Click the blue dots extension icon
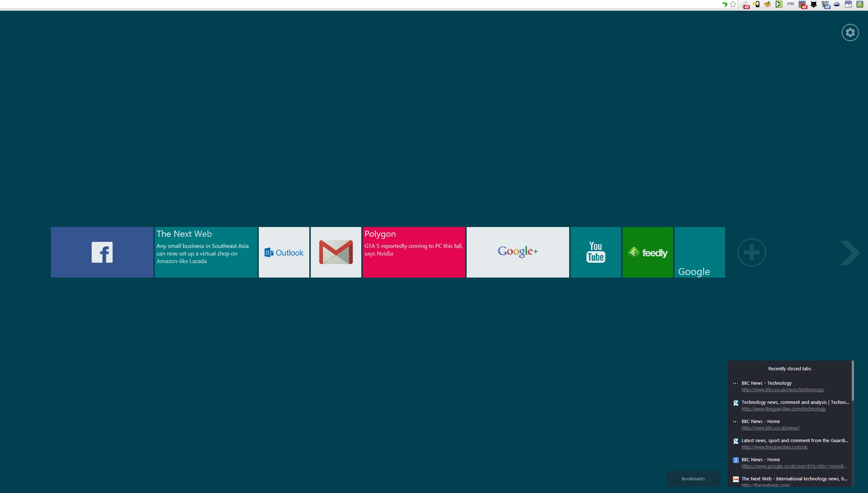Screen dimensions: 868x493 (790, 4)
